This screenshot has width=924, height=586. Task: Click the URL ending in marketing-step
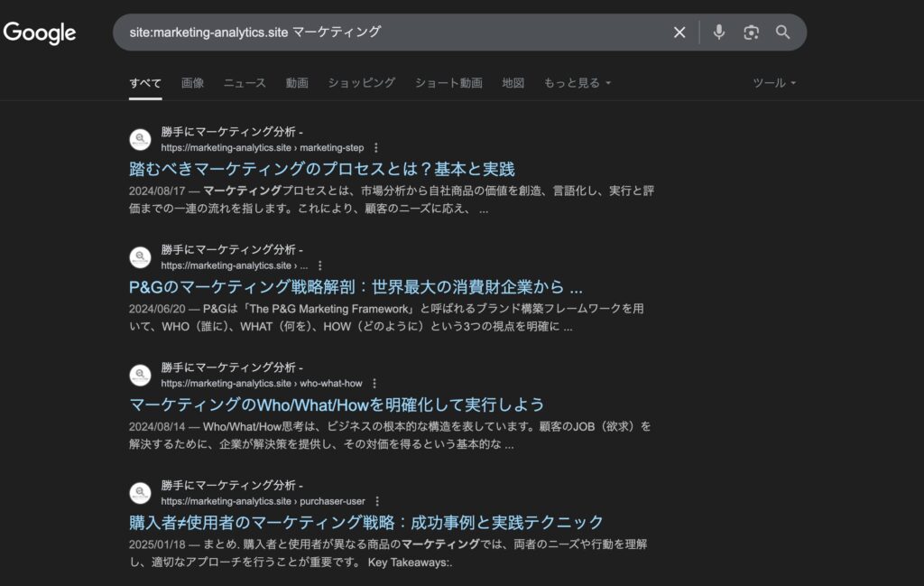point(263,148)
